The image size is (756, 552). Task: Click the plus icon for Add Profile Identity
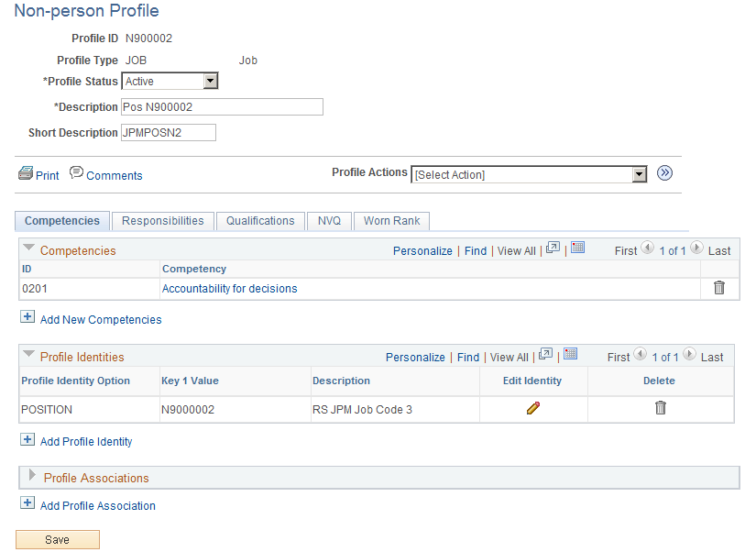click(x=27, y=439)
